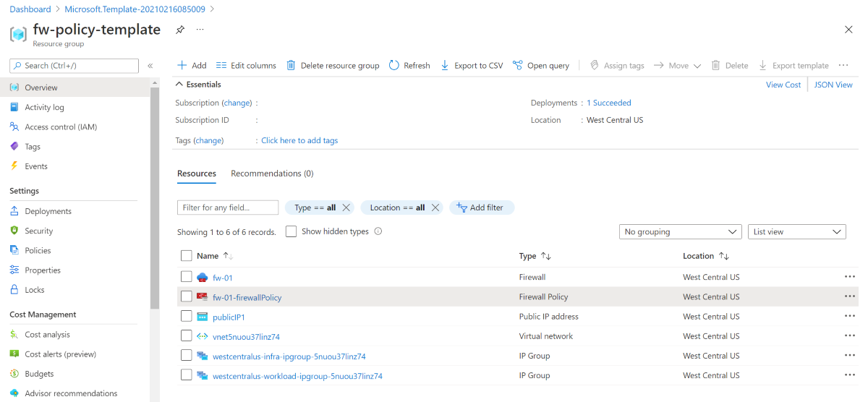Open Deployments under Settings
Screen dimensions: 868x402
48,211
